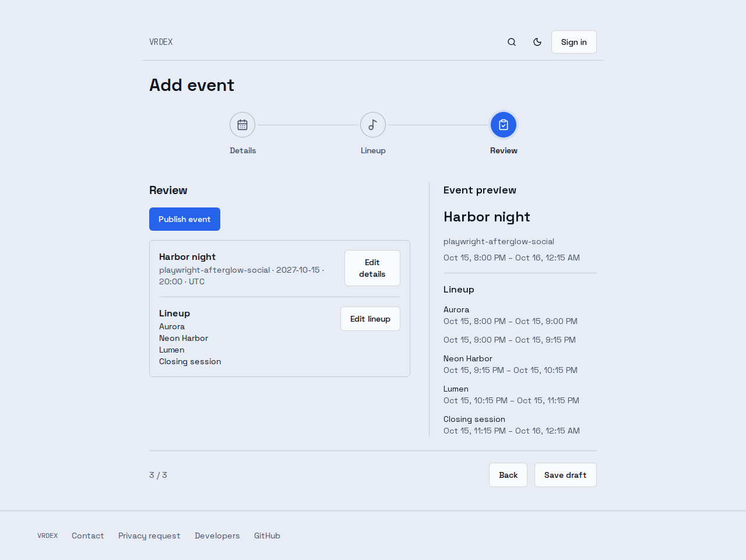Open the search icon in header
Viewport: 746px width, 560px height.
(512, 42)
